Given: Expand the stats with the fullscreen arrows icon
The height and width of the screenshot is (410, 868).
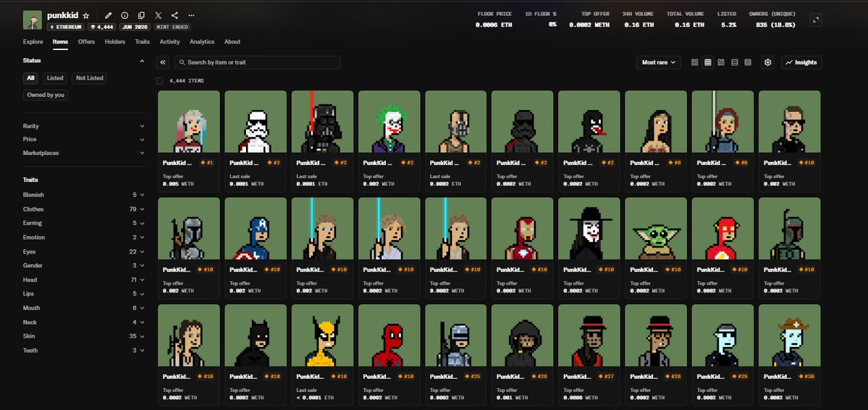Looking at the screenshot, I should click(x=815, y=20).
